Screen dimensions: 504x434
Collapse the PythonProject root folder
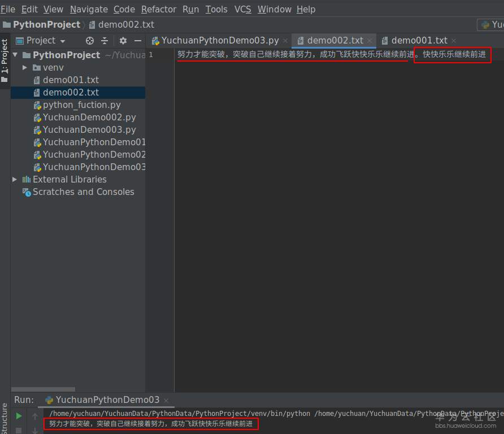[15, 55]
